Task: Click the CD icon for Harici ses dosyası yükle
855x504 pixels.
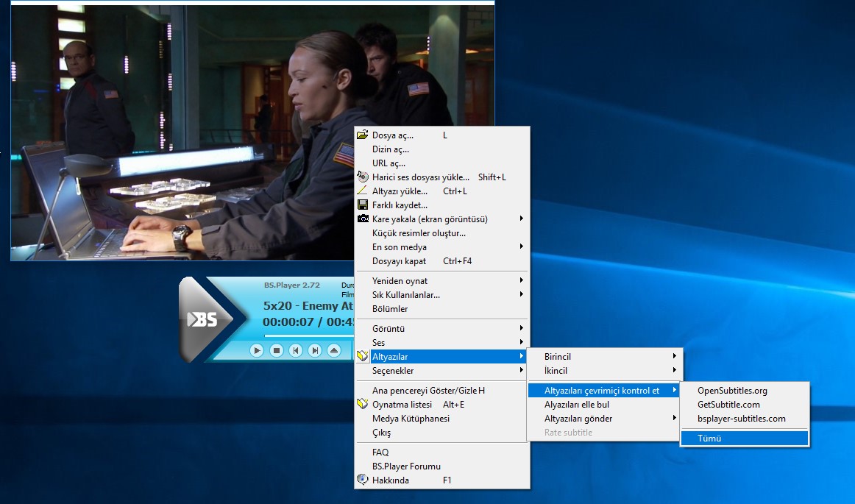Action: click(x=362, y=177)
